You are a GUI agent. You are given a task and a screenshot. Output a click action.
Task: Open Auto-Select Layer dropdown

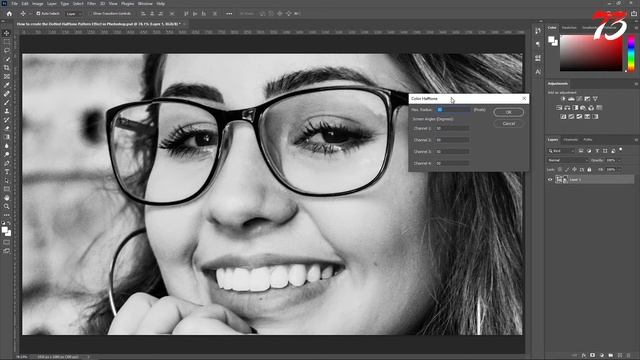(x=73, y=13)
